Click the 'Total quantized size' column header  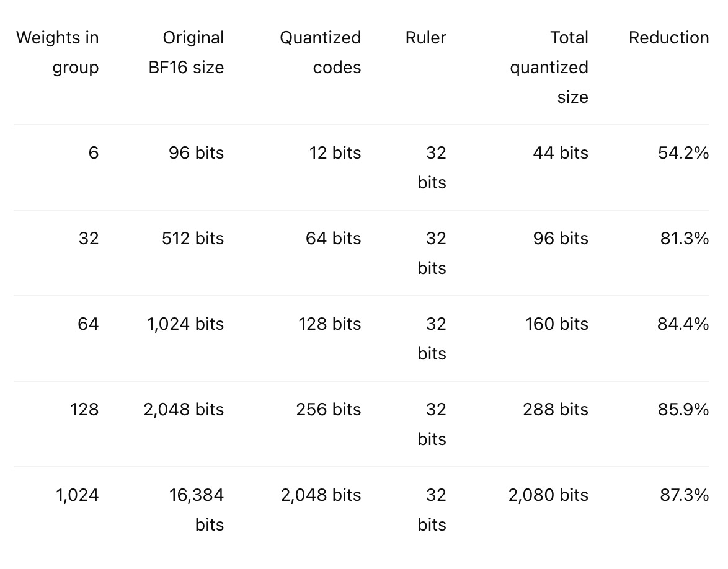pos(549,68)
